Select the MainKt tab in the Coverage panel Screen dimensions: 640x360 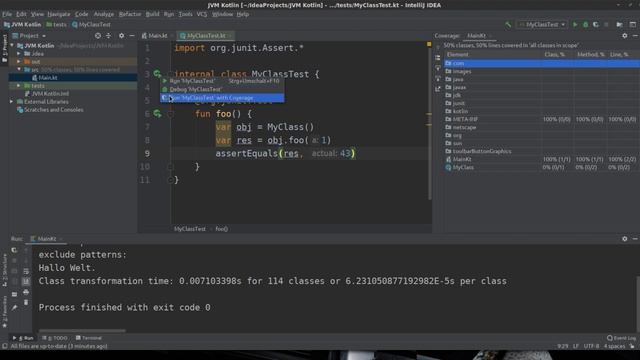476,36
